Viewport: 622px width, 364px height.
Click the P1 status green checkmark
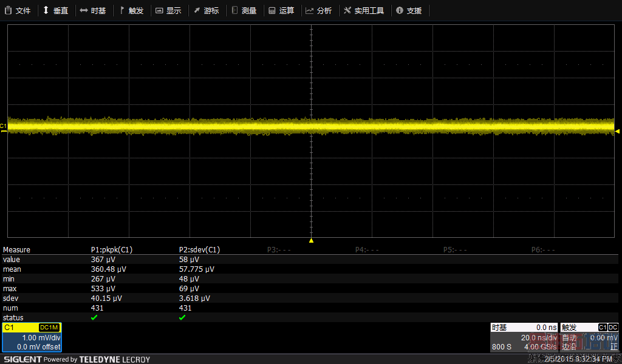(94, 318)
